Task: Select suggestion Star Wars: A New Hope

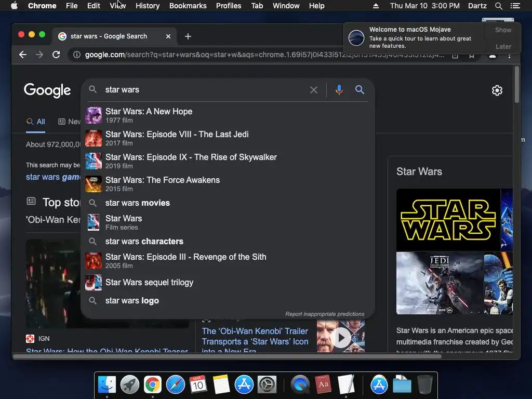Action: pyautogui.click(x=228, y=115)
